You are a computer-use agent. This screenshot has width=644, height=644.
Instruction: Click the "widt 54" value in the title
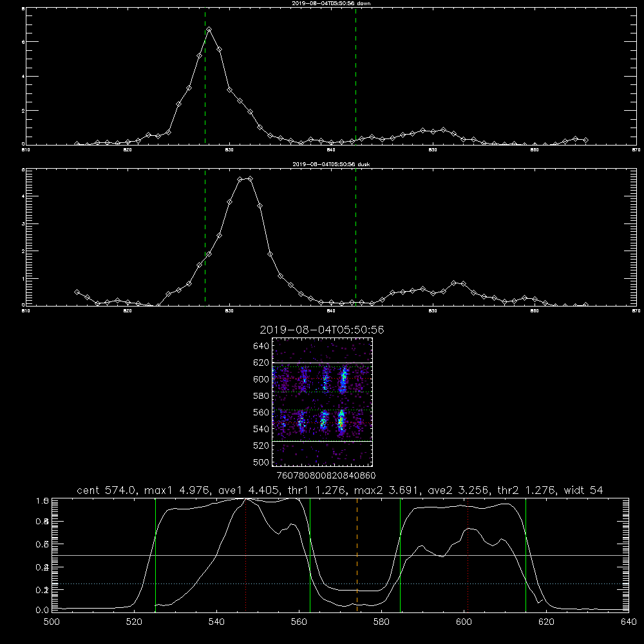point(583,490)
